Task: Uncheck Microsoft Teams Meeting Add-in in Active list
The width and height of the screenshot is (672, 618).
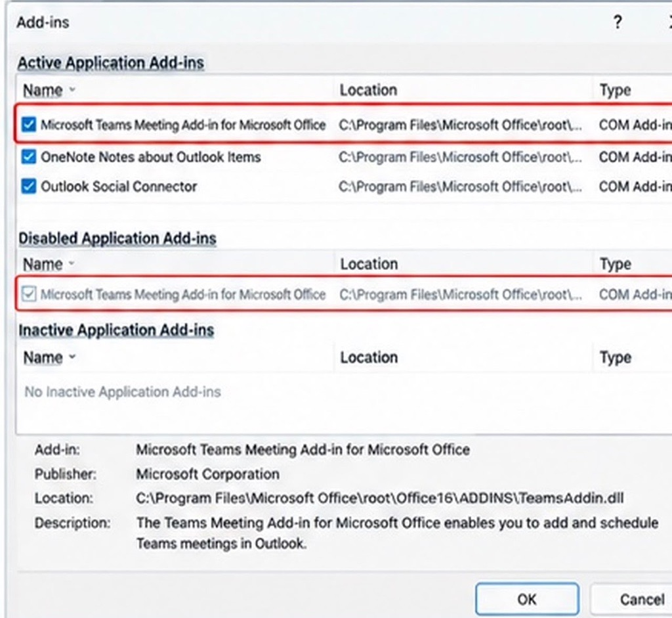Action: [x=29, y=125]
